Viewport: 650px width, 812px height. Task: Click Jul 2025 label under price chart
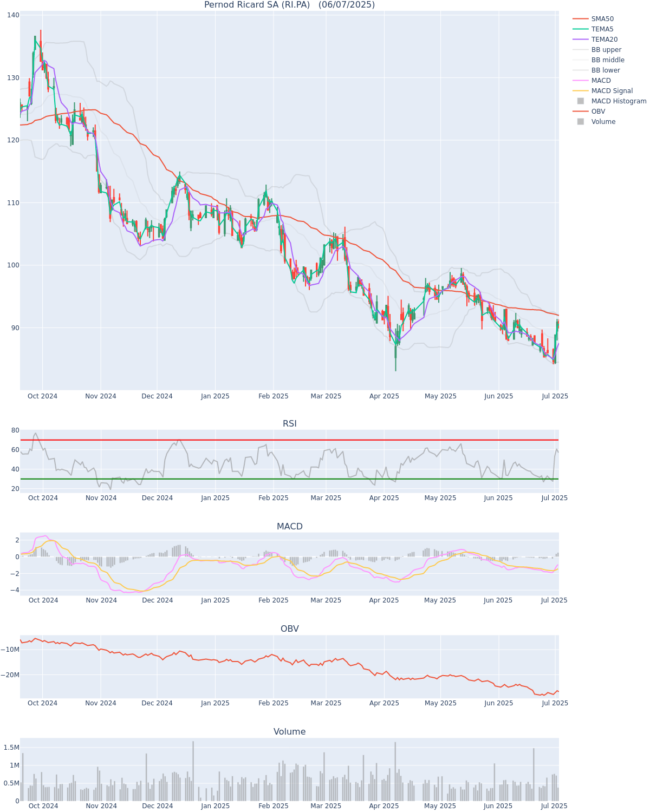pyautogui.click(x=555, y=396)
